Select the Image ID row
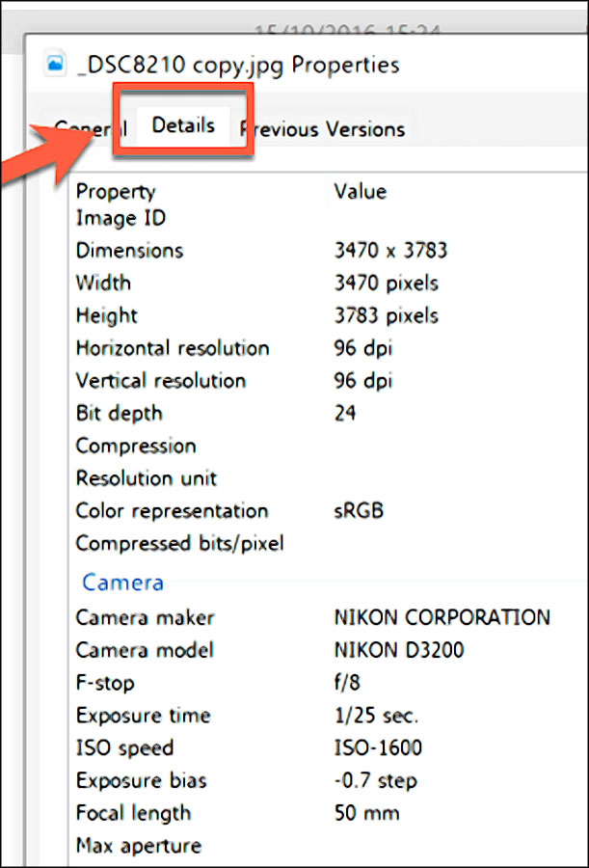 (x=120, y=218)
